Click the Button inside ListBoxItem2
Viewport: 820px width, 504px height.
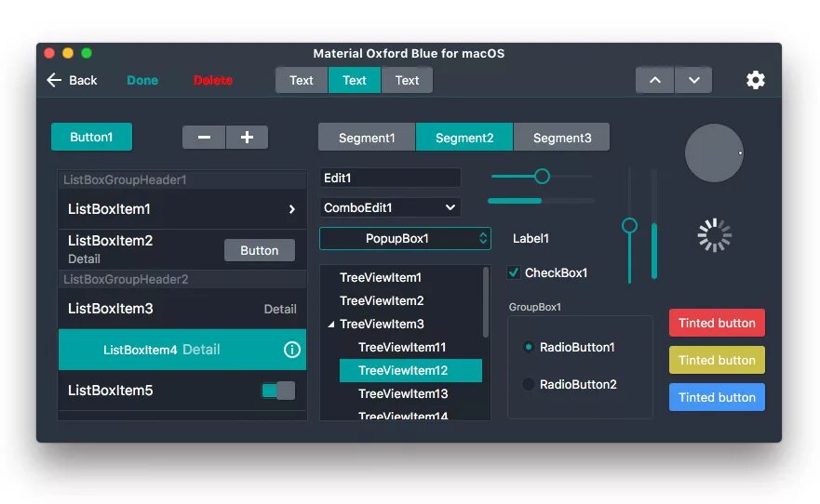(x=260, y=250)
